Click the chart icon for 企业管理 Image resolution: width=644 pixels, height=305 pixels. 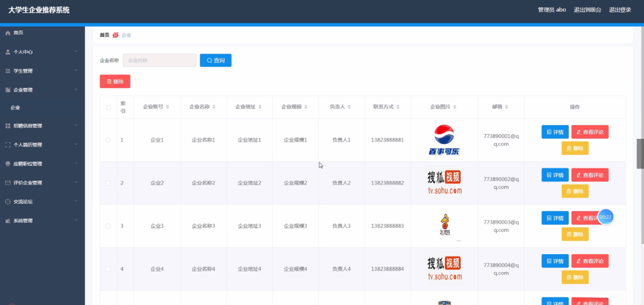point(8,90)
